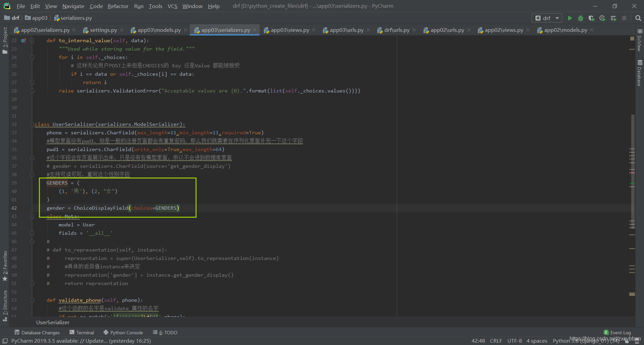Open the SciView side panel
644x345 pixels.
640,40
